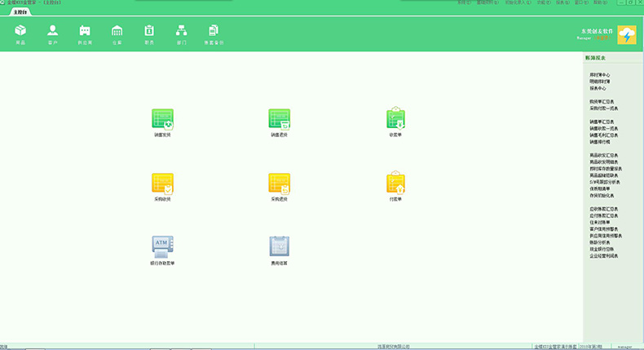Open the 供应商 (Suppliers) icon

85,31
